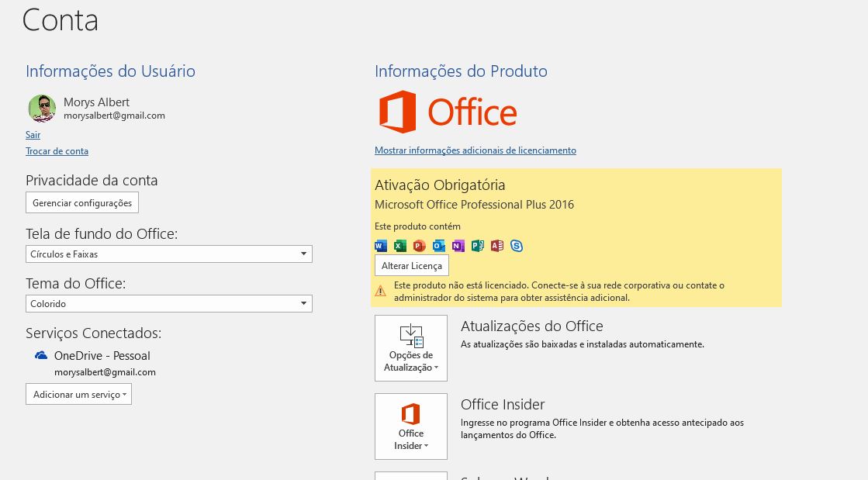The width and height of the screenshot is (868, 480).
Task: Open the Office Insider menu button
Action: coord(411,426)
